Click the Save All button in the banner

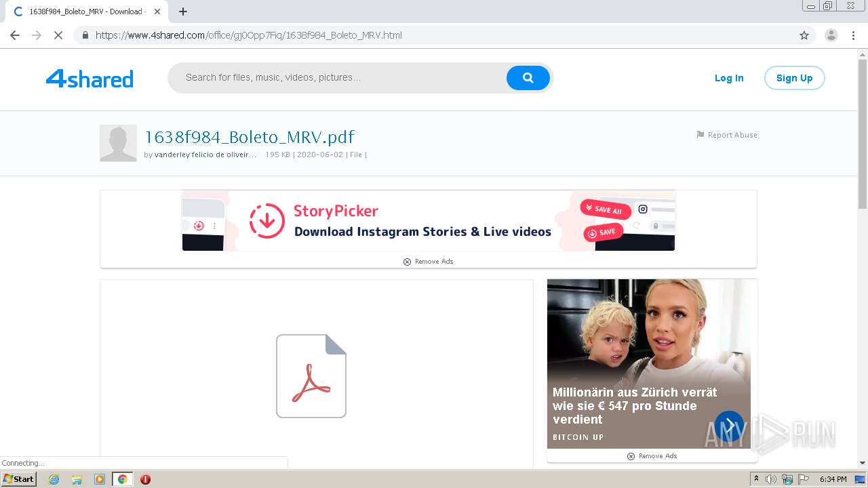(x=606, y=209)
